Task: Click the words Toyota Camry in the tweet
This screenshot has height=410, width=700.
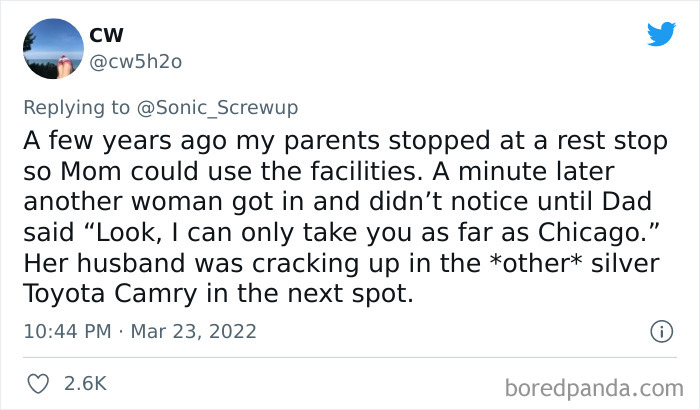Action: click(115, 298)
